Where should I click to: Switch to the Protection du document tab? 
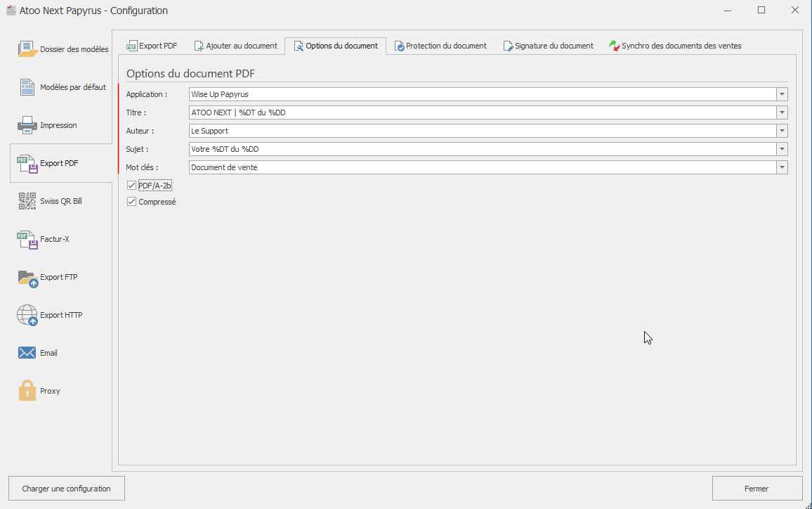440,46
